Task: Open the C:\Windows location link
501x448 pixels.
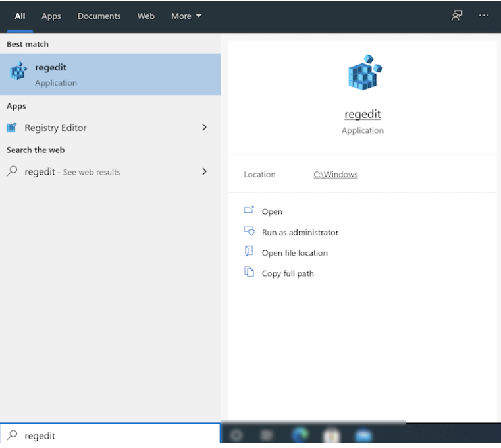Action: (x=336, y=175)
